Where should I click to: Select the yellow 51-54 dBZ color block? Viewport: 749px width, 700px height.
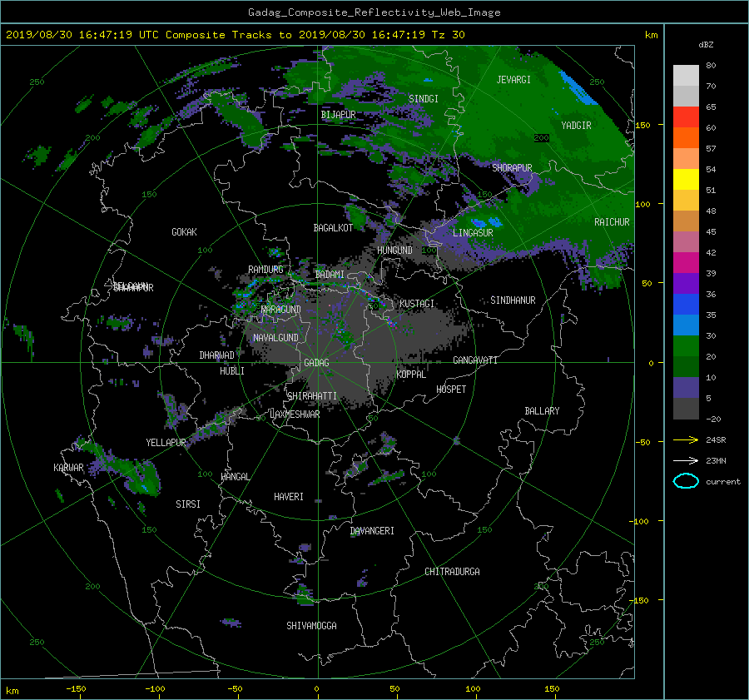686,180
